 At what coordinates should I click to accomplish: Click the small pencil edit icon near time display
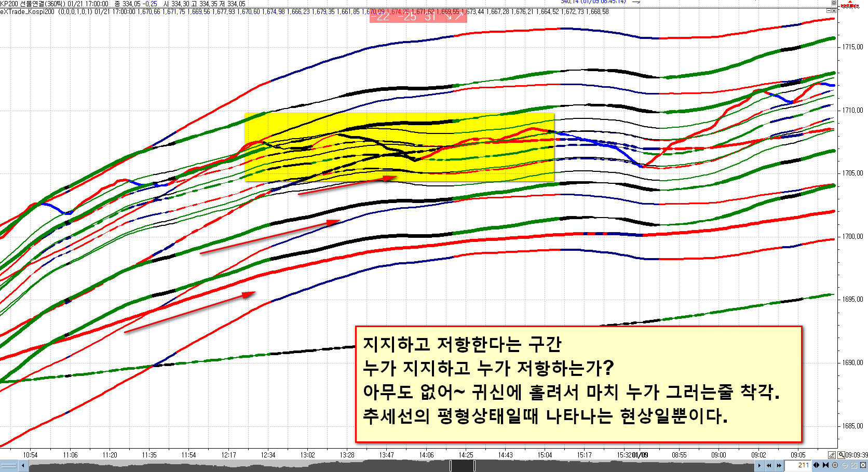(832, 455)
